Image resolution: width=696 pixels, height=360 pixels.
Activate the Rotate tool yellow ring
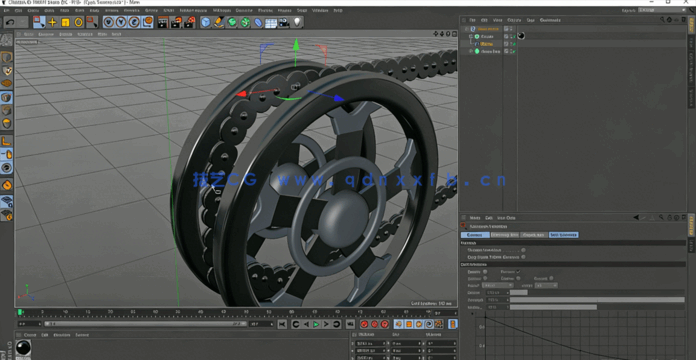point(79,22)
